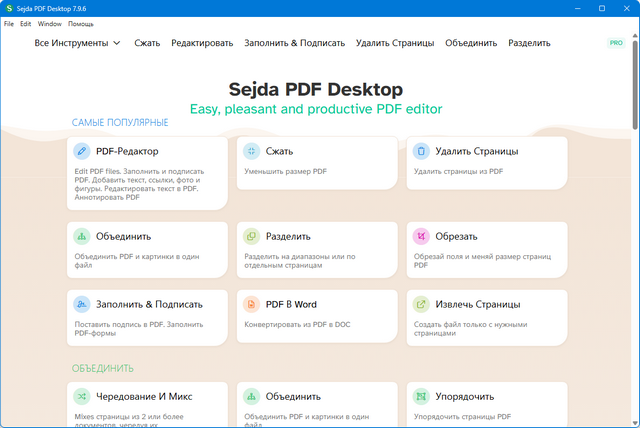This screenshot has height=428, width=640.
Task: Open the Помощь menu
Action: click(80, 24)
